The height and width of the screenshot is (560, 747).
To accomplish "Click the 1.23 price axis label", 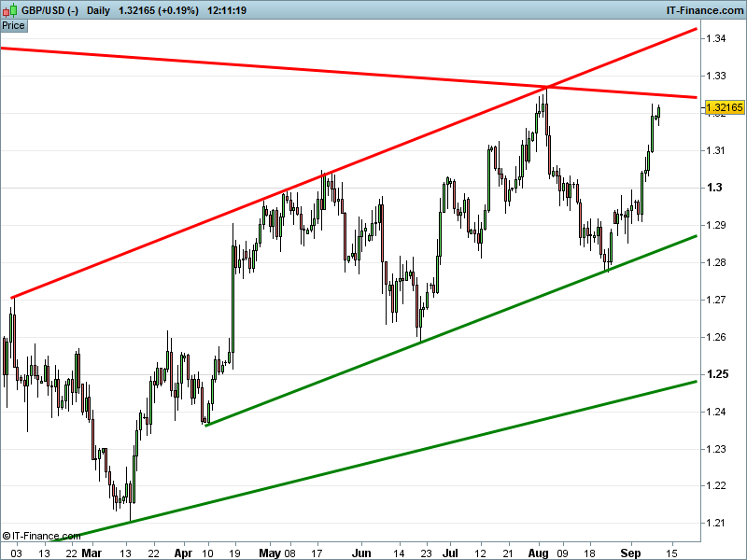I will (x=716, y=449).
